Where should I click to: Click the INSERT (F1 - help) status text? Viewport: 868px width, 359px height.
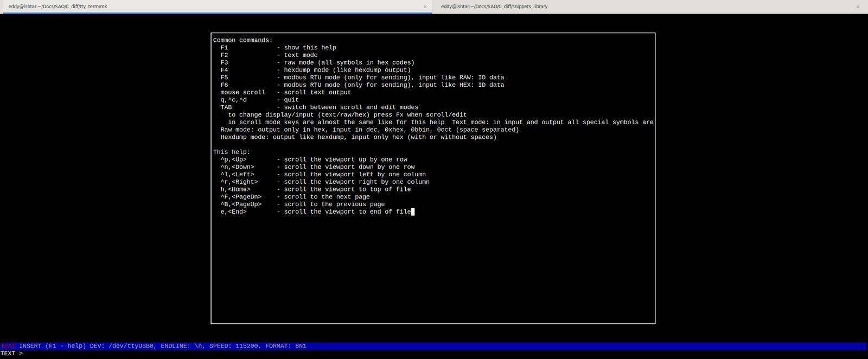53,346
